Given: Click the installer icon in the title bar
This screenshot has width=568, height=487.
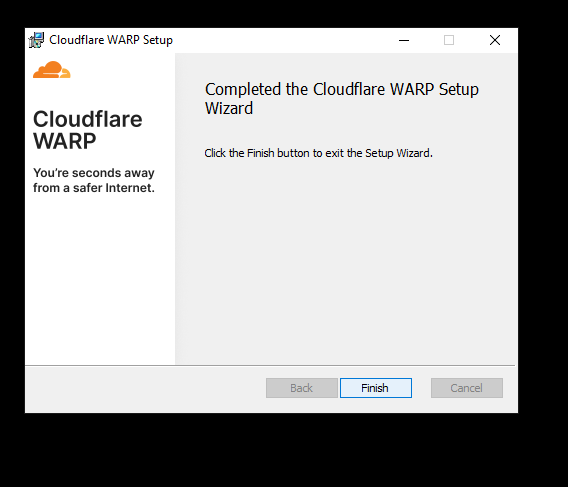Looking at the screenshot, I should 36,40.
